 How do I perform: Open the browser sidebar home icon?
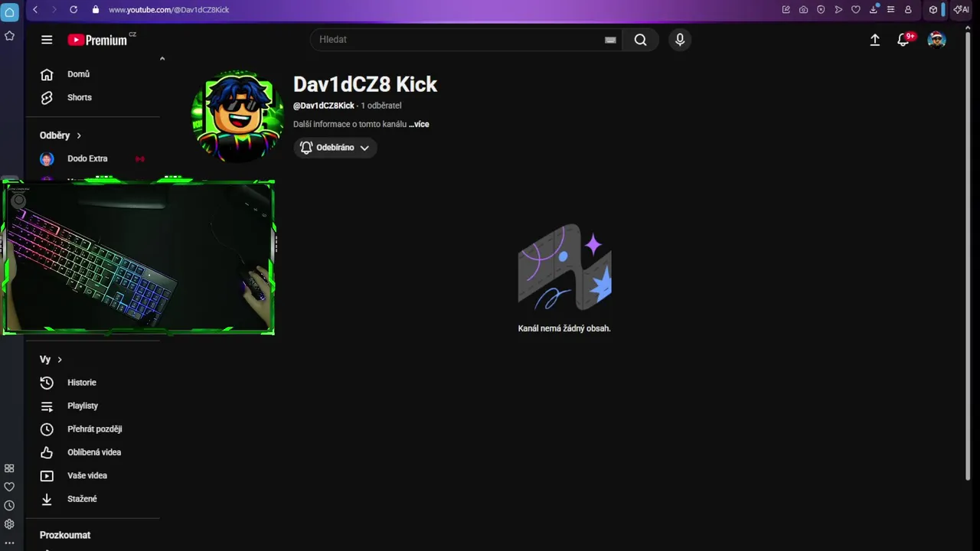9,12
